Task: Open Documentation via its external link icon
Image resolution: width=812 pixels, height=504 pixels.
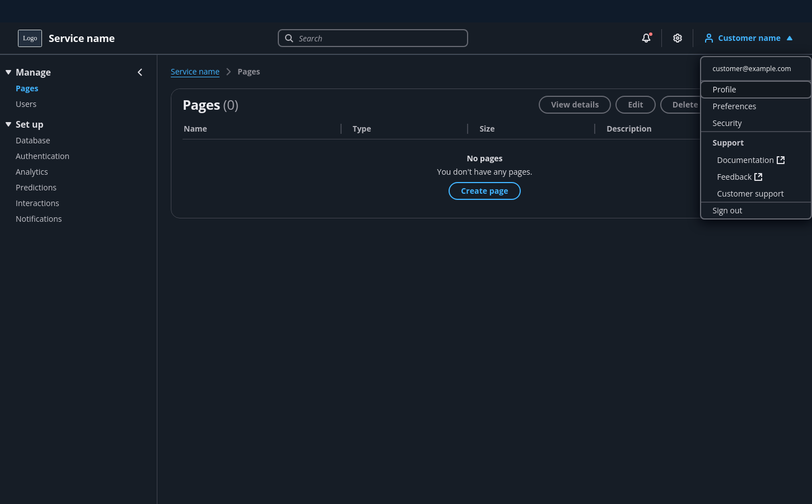Action: pyautogui.click(x=781, y=160)
